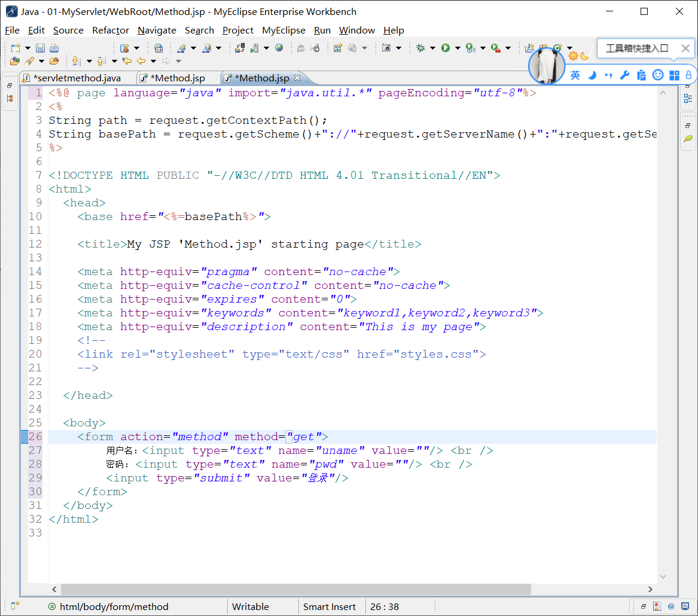Open the External Tools dropdown arrow
698x616 pixels.
coord(508,48)
